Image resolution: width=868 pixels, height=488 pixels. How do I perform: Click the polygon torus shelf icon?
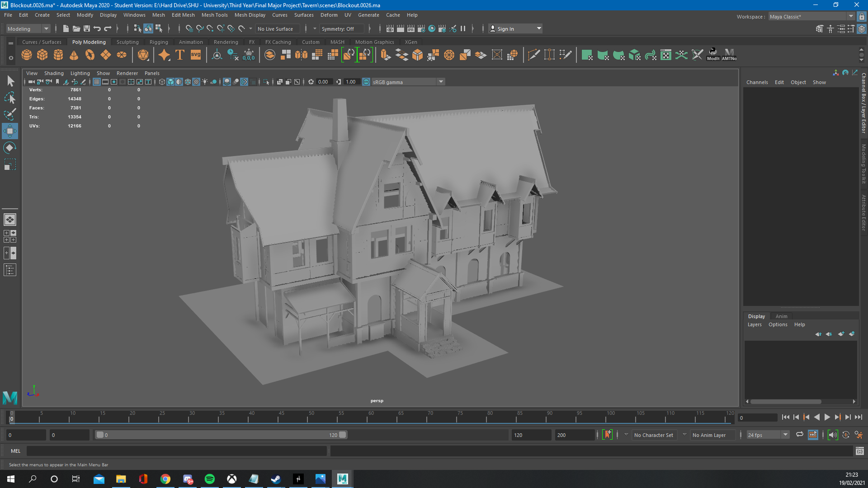pos(90,55)
